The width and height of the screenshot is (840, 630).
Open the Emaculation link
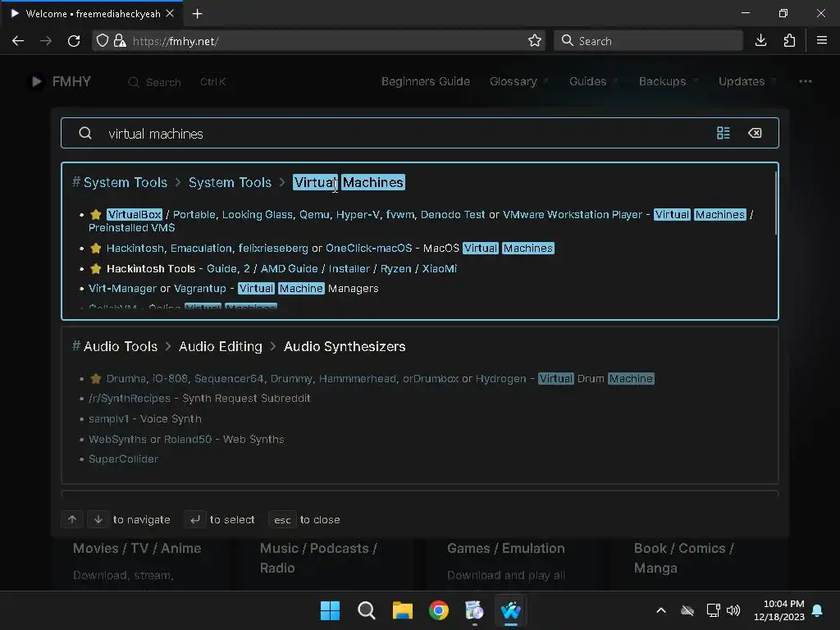click(x=201, y=248)
